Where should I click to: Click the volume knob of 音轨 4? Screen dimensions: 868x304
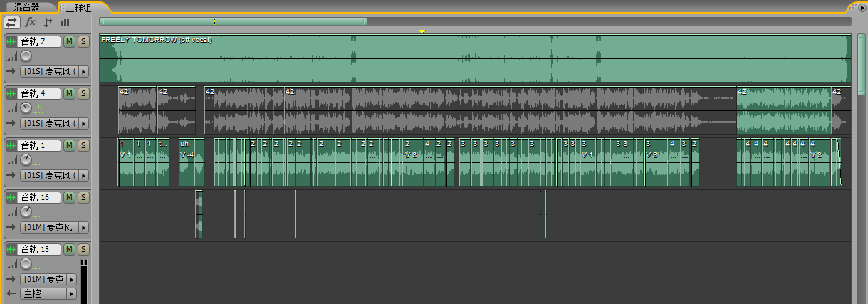click(x=26, y=108)
